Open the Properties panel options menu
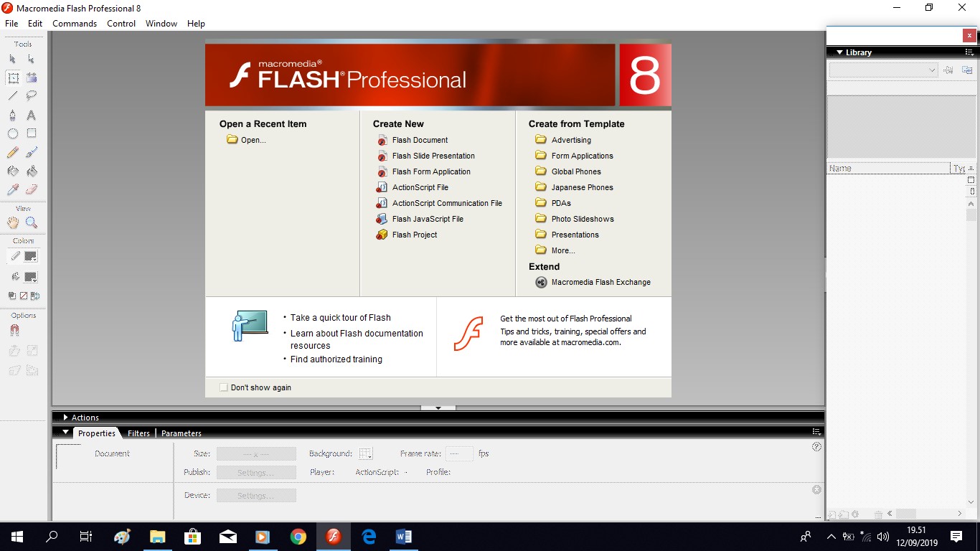The height and width of the screenshot is (551, 980). click(x=816, y=432)
